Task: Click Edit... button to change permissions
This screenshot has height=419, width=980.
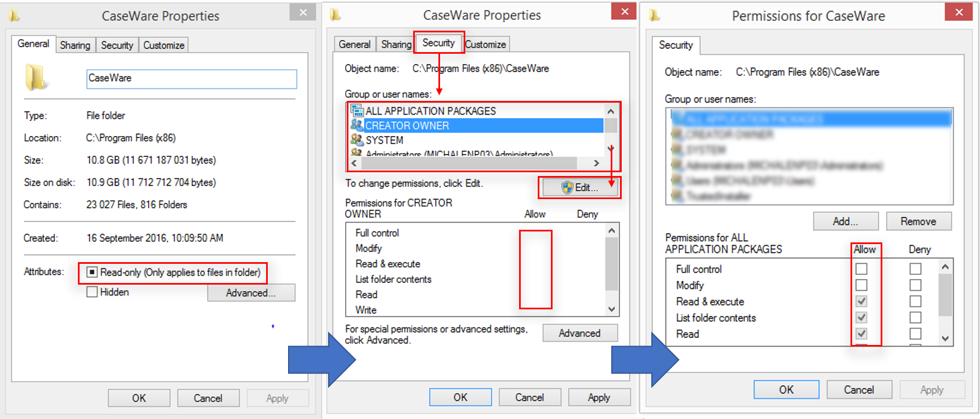Action: click(580, 188)
